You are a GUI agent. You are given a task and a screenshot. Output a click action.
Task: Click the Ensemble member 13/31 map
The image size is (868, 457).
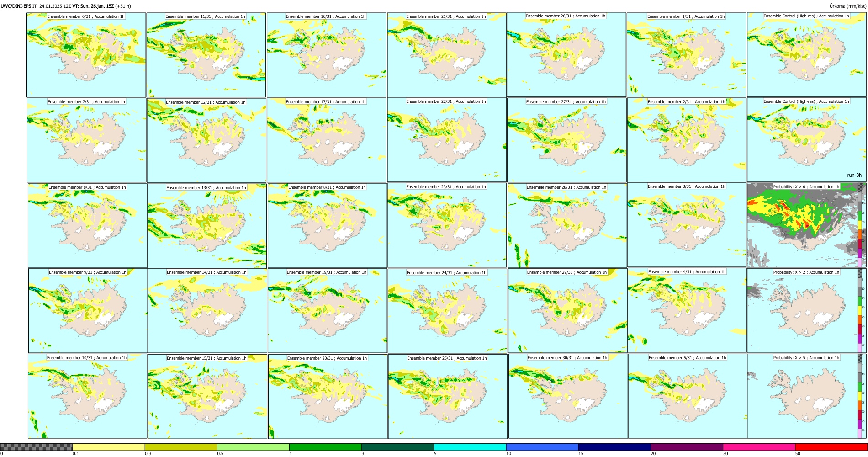207,226
